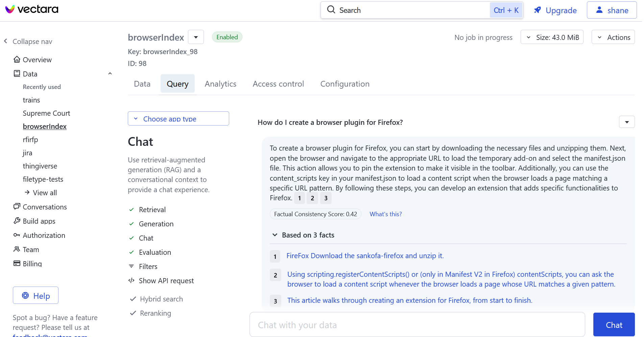Click the Chat with your data field
Screen dimensions: 644x337
point(417,325)
